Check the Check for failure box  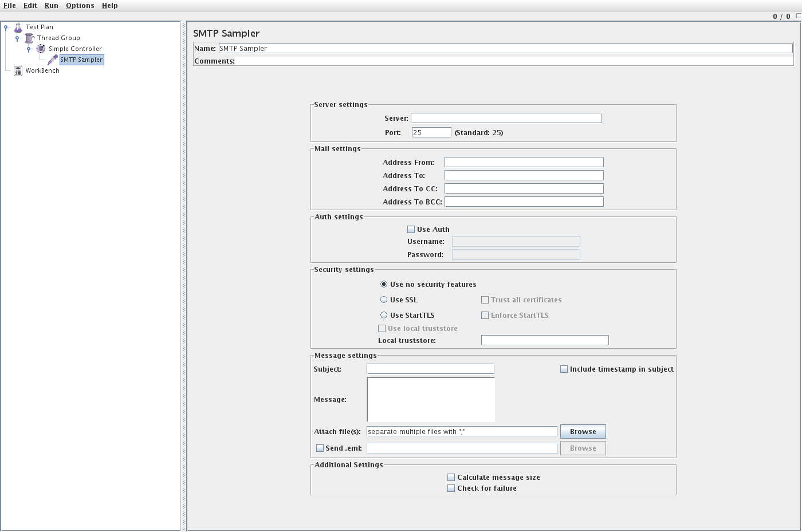click(x=451, y=488)
